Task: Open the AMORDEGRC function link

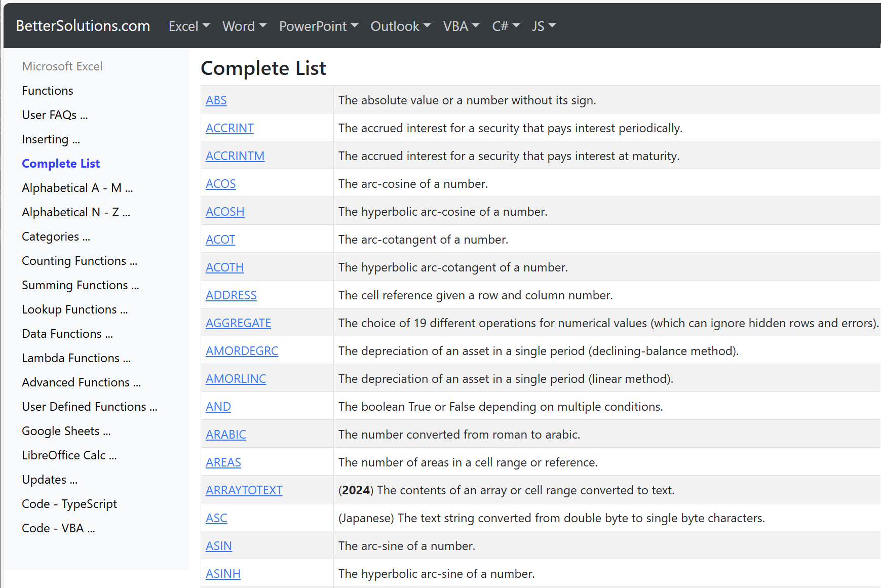Action: click(x=242, y=351)
